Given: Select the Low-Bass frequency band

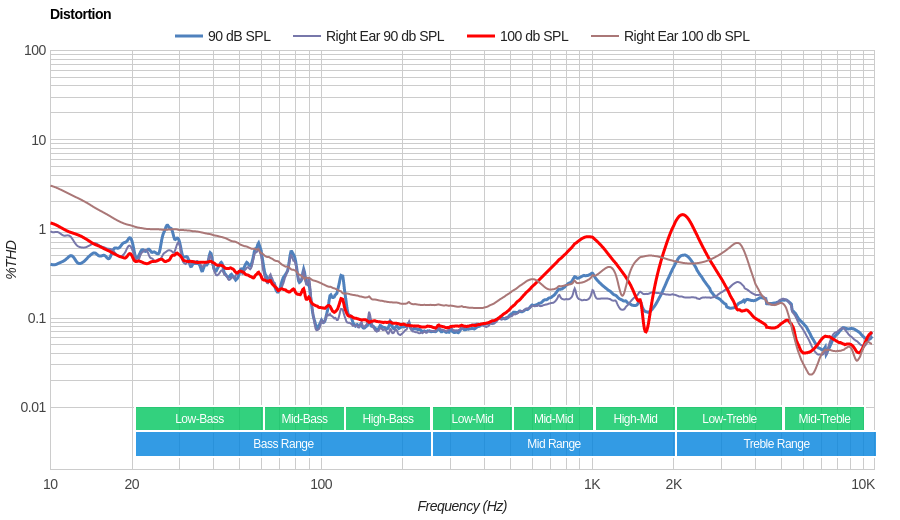Looking at the screenshot, I should pos(199,419).
